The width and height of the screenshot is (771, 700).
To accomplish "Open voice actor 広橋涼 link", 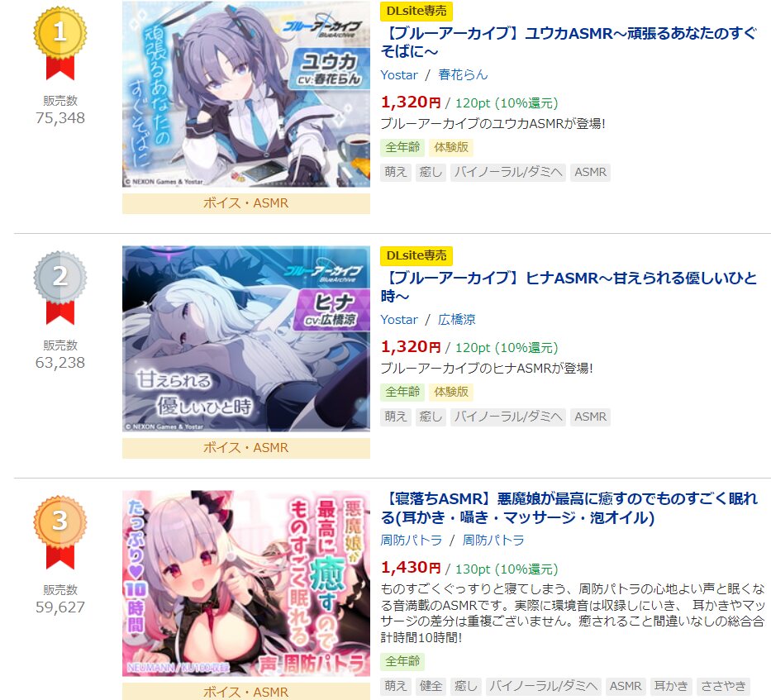I will point(457,319).
